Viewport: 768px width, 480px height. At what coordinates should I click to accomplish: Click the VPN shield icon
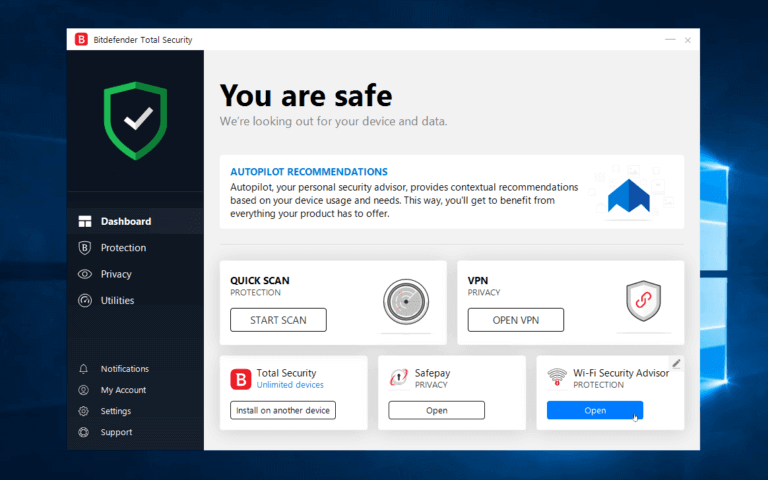click(643, 300)
